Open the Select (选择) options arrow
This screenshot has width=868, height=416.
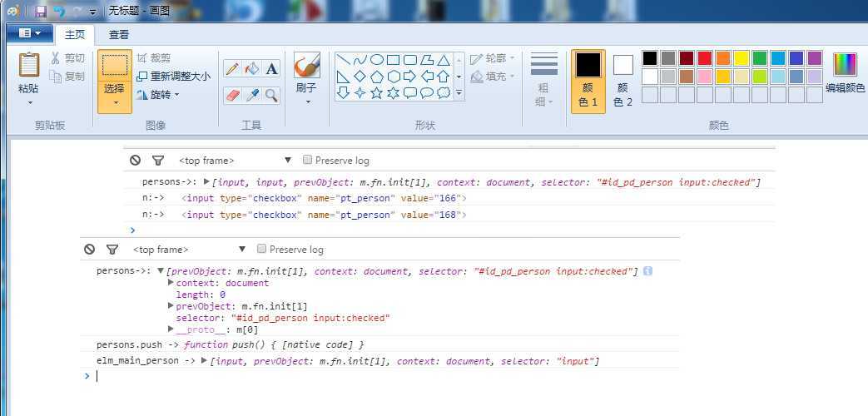(115, 103)
